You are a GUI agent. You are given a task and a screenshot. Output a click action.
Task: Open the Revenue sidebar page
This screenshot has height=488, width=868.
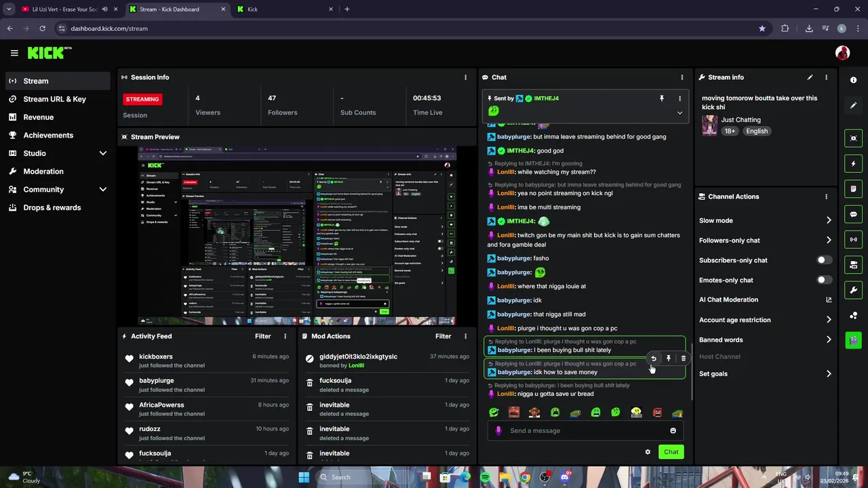tap(58, 117)
